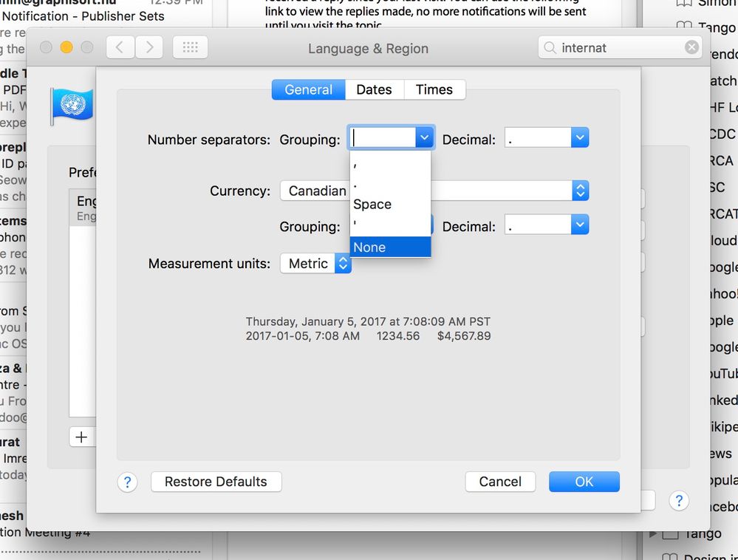This screenshot has width=738, height=560.
Task: Select None in grouping dropdown list
Action: (390, 247)
